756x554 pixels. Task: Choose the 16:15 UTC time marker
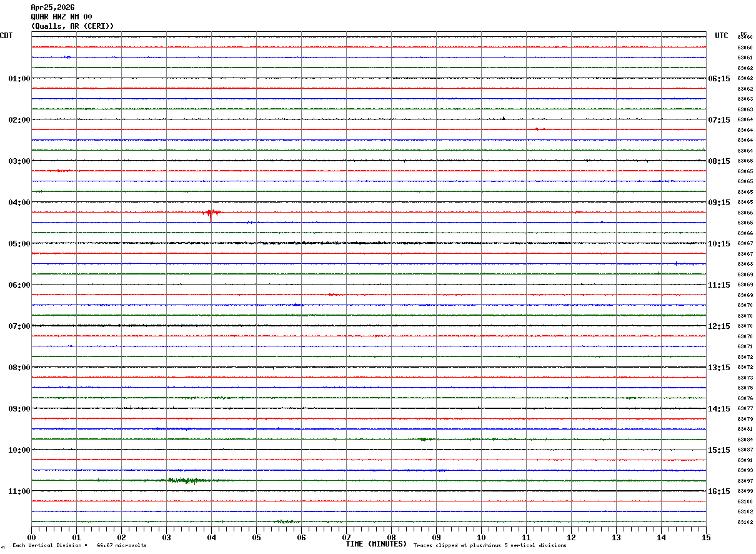[719, 491]
